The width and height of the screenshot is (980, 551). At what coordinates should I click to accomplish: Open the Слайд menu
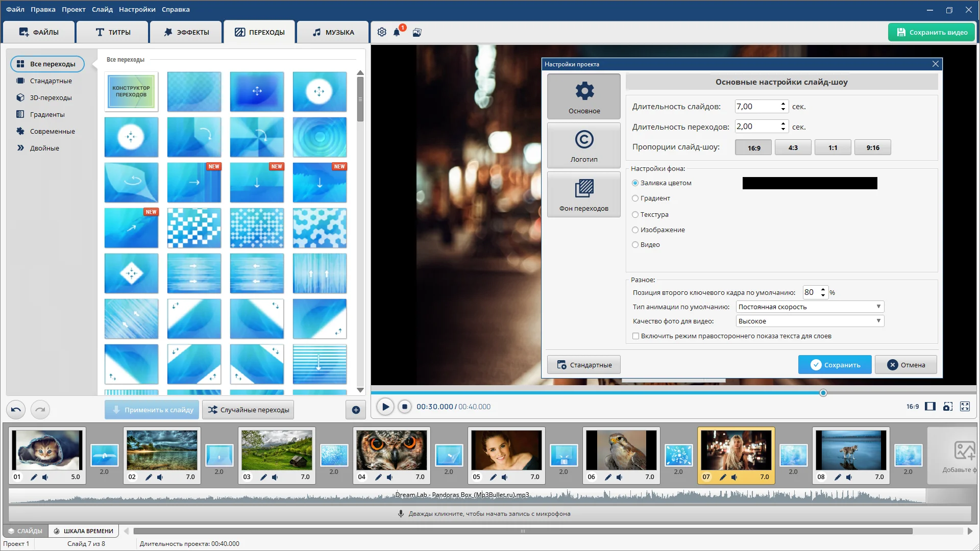[x=102, y=9]
